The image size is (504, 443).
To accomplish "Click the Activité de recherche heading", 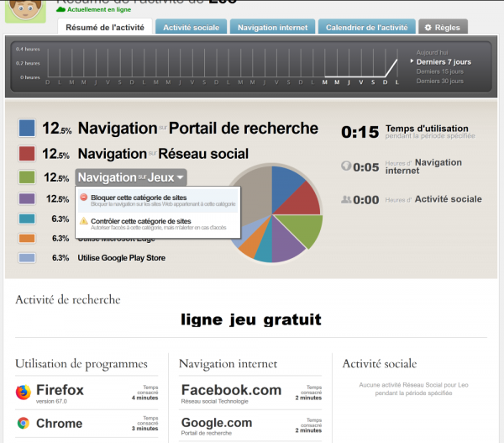I will [68, 299].
